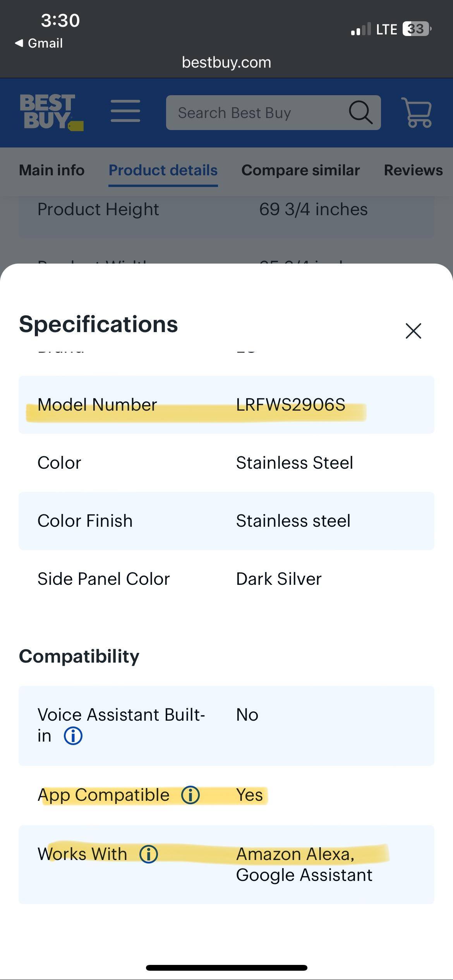Tap the Compatibility section heading
The width and height of the screenshot is (453, 980).
(79, 656)
